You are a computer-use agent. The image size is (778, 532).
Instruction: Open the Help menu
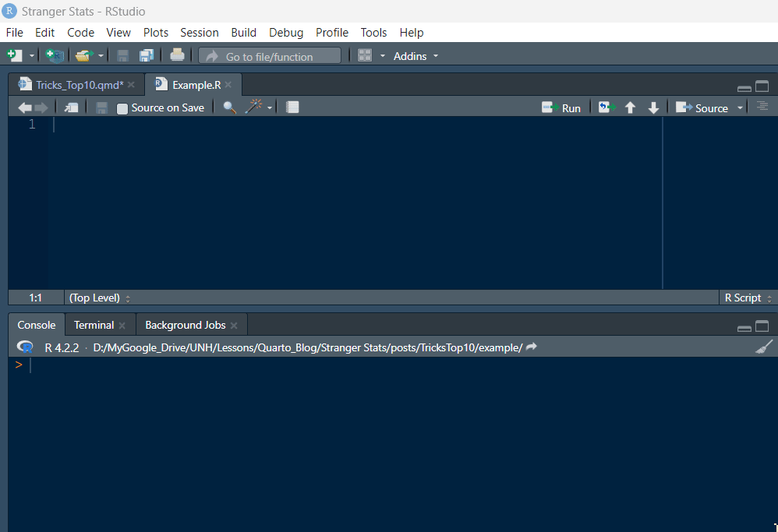(412, 33)
